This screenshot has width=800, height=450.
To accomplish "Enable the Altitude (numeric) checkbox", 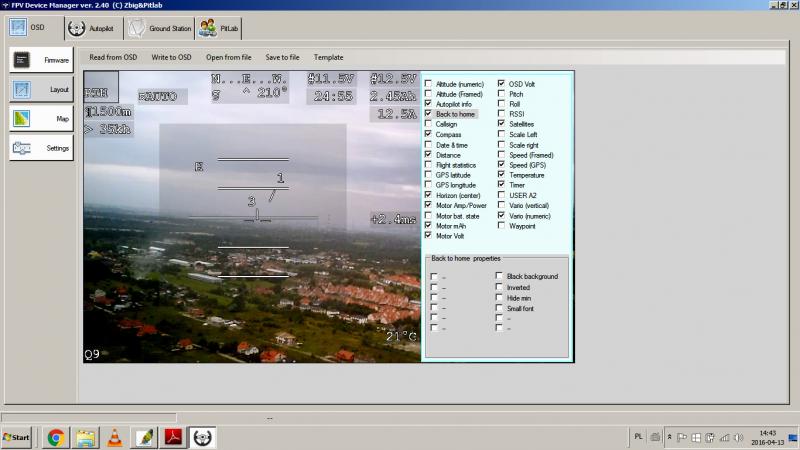I will click(429, 84).
